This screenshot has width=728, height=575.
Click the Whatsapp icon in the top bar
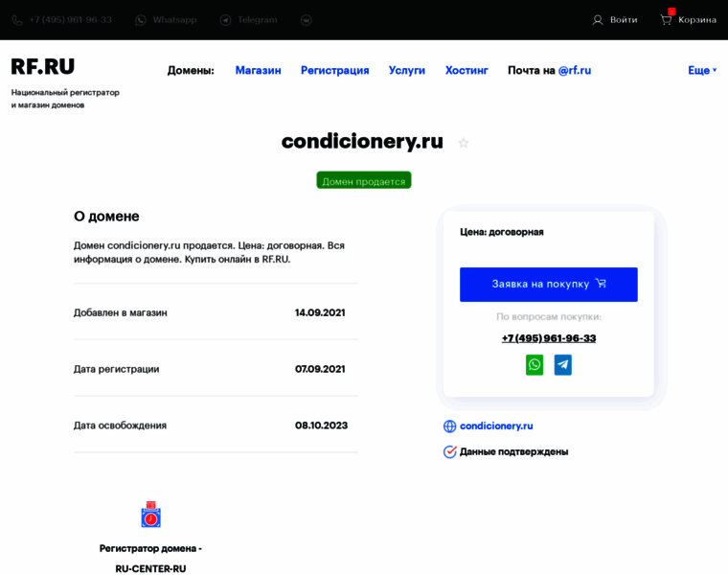pos(140,20)
